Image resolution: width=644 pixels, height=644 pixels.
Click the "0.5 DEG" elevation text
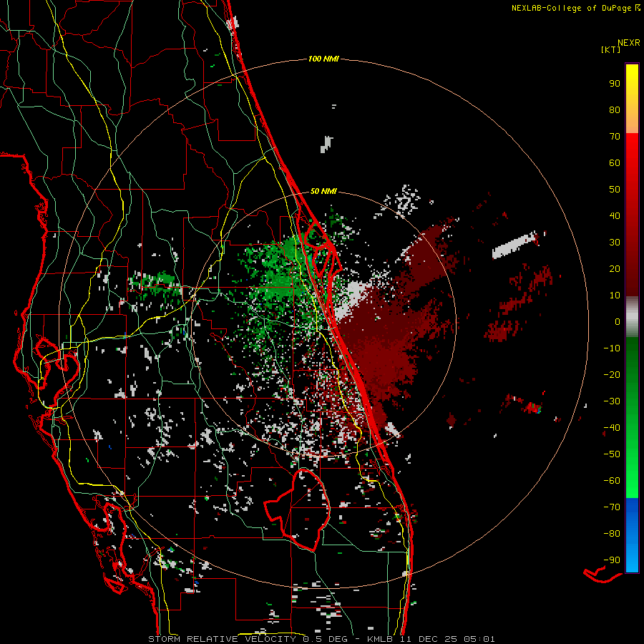[326, 639]
